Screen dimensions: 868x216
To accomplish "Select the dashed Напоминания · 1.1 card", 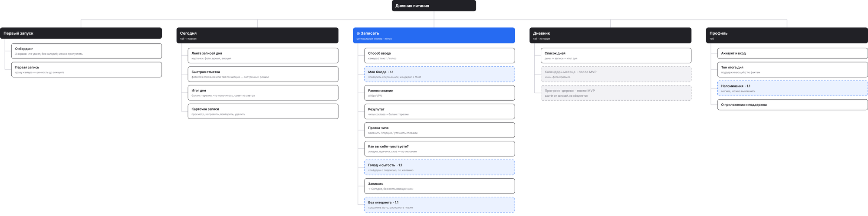I will 792,88.
